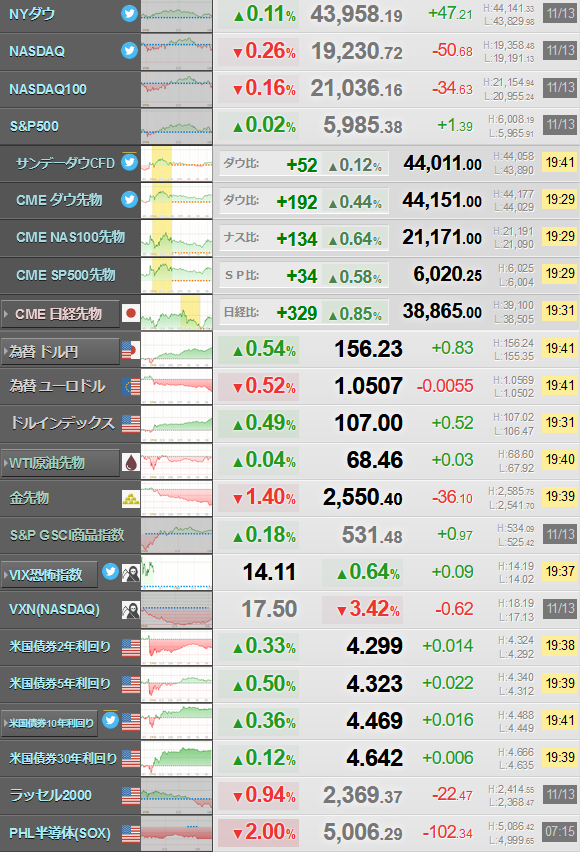Click the US-Japan flag icon next to 為替 ドル円
This screenshot has height=852, width=580.
coord(131,350)
